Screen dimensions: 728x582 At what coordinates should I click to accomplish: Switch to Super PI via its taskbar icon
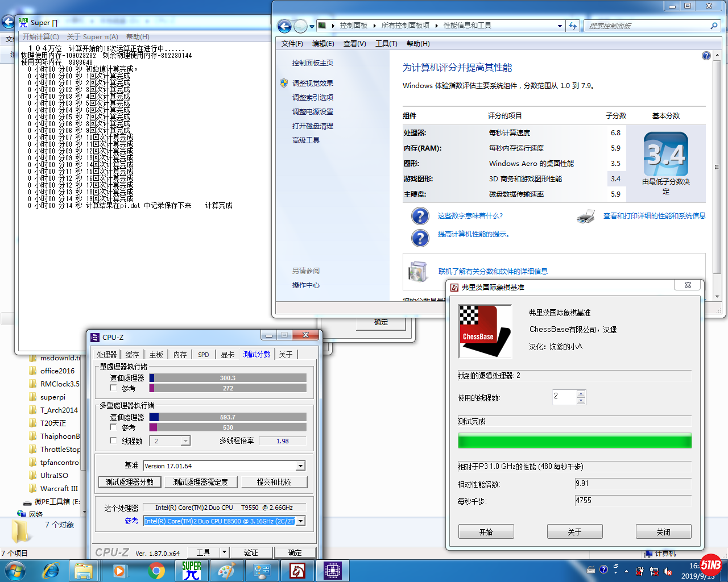[x=192, y=571]
